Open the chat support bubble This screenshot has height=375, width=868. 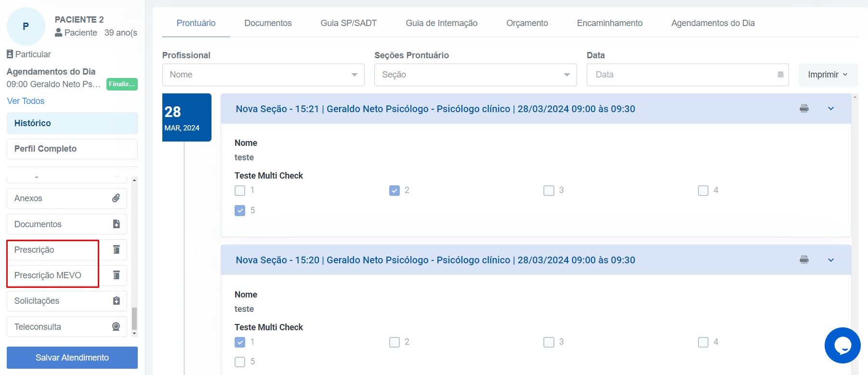[x=842, y=345]
